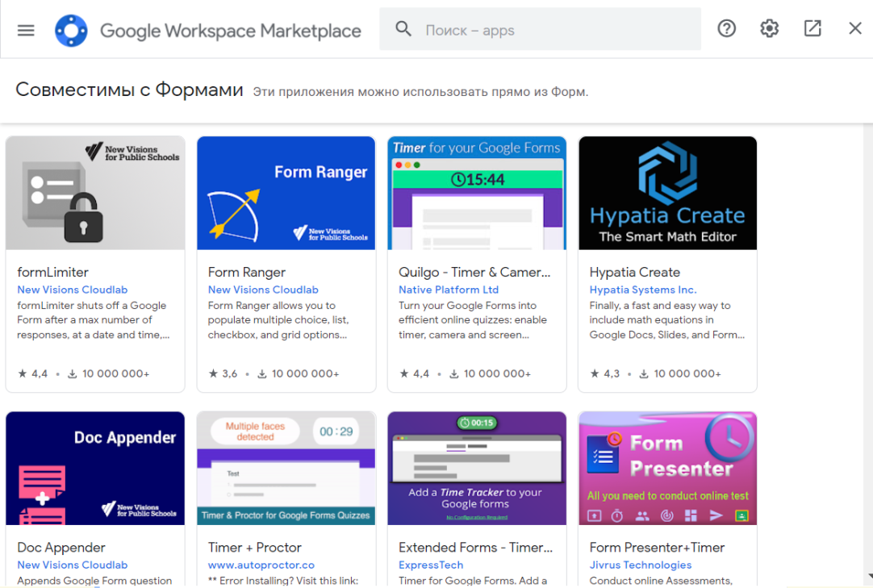The height and width of the screenshot is (588, 873).
Task: Click the formLimiter description text
Action: [93, 320]
